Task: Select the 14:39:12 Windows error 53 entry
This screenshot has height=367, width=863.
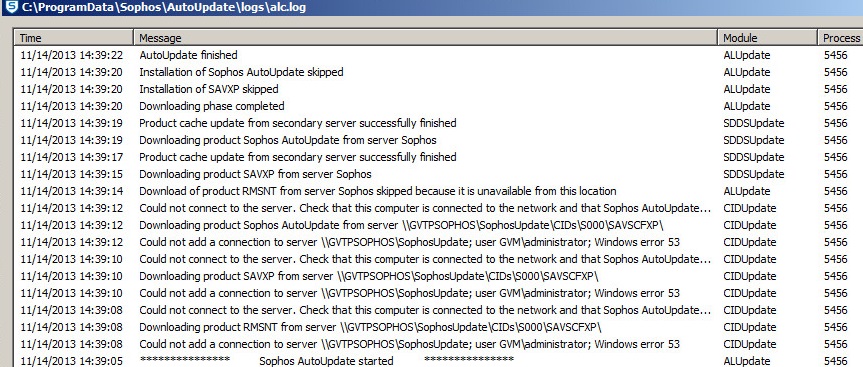Action: tap(439, 242)
